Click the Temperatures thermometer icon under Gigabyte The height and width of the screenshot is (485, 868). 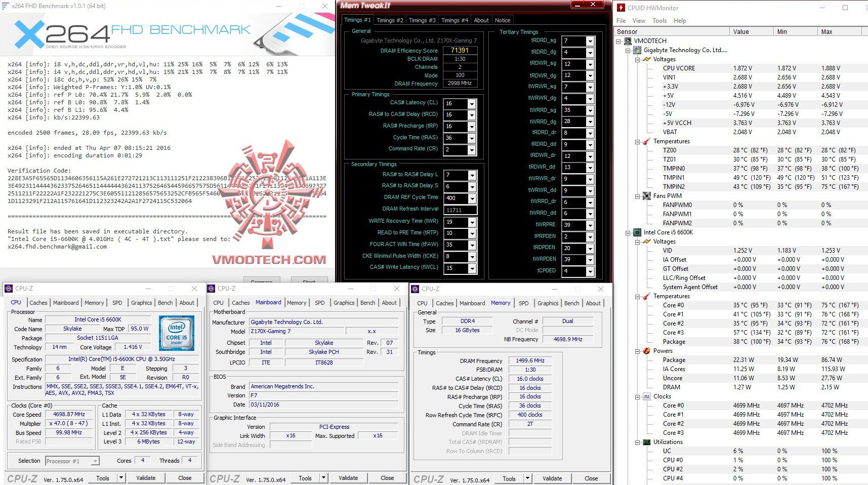(x=646, y=141)
